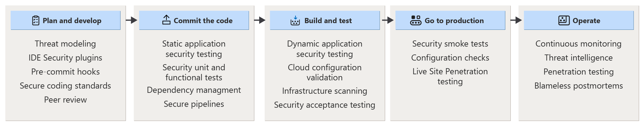
Task: Click the monitor icon beside Operate
Action: [x=564, y=20]
